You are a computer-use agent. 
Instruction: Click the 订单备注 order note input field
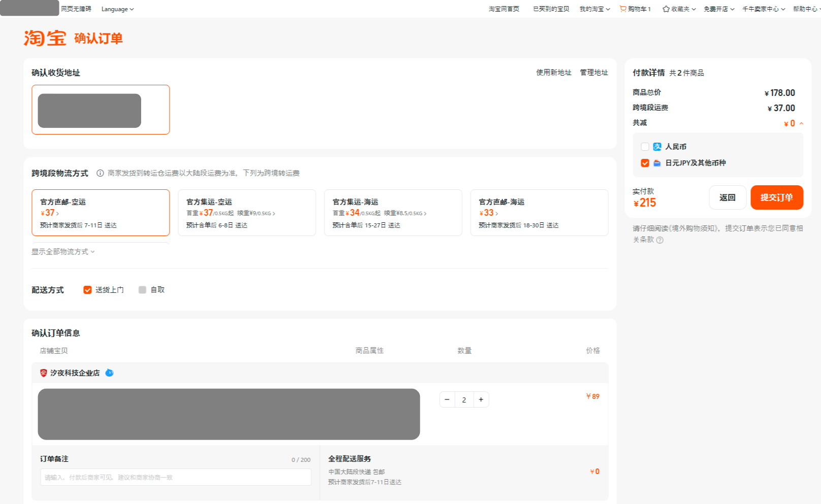176,477
